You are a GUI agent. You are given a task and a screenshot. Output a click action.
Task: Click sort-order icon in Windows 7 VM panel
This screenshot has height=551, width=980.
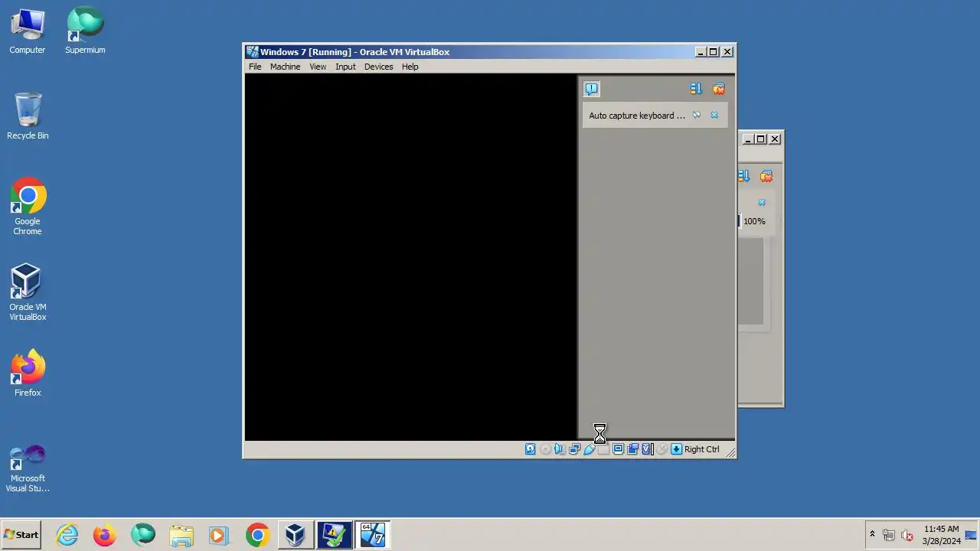(696, 89)
